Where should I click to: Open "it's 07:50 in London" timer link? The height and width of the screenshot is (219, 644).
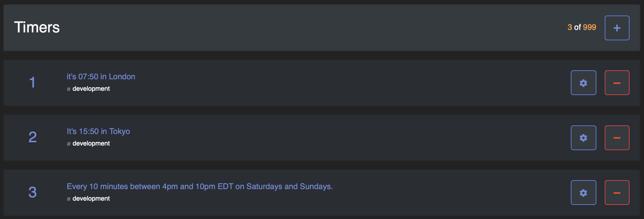coord(101,77)
